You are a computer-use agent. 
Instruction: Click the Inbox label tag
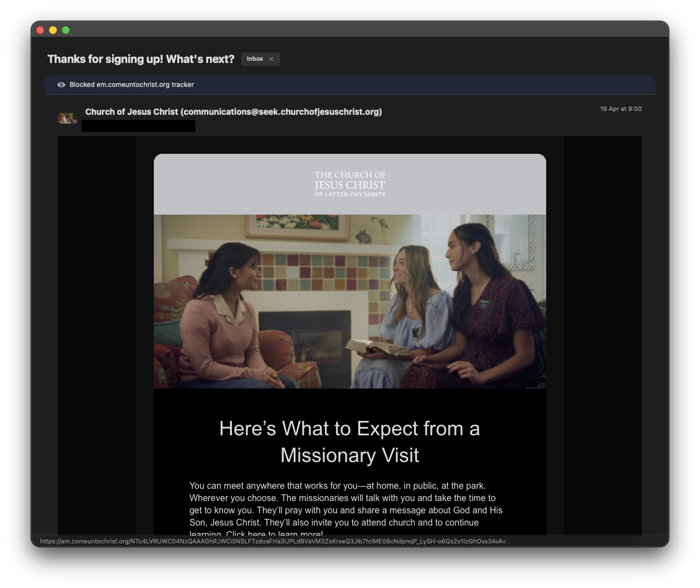(255, 59)
